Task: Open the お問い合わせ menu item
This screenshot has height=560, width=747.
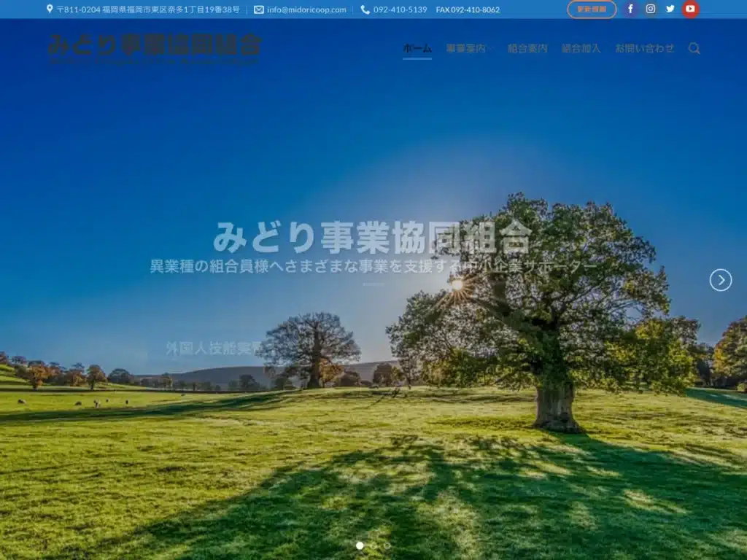Action: (x=645, y=48)
